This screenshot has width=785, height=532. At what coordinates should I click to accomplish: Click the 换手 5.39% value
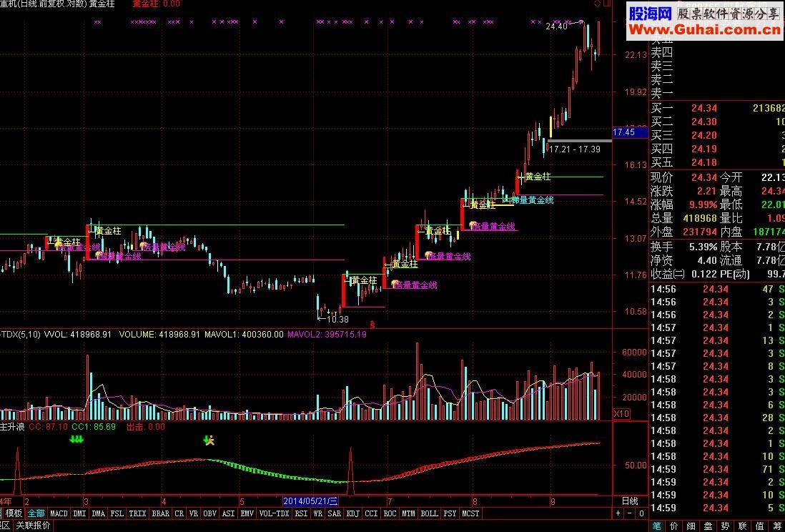coord(702,247)
